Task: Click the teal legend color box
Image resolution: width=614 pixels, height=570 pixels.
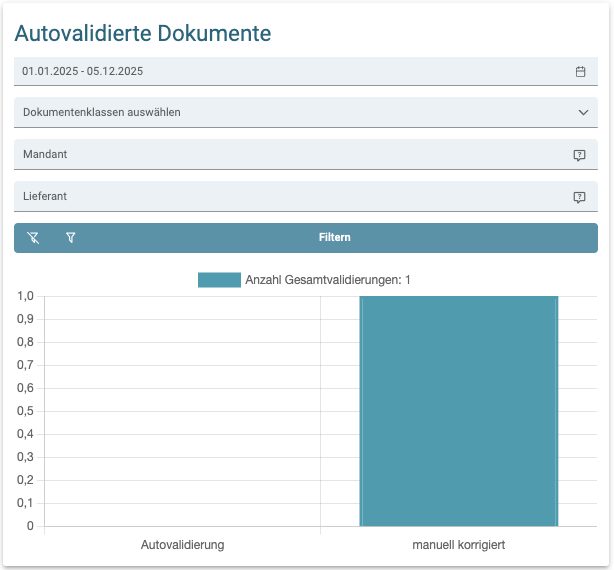Action: (219, 280)
